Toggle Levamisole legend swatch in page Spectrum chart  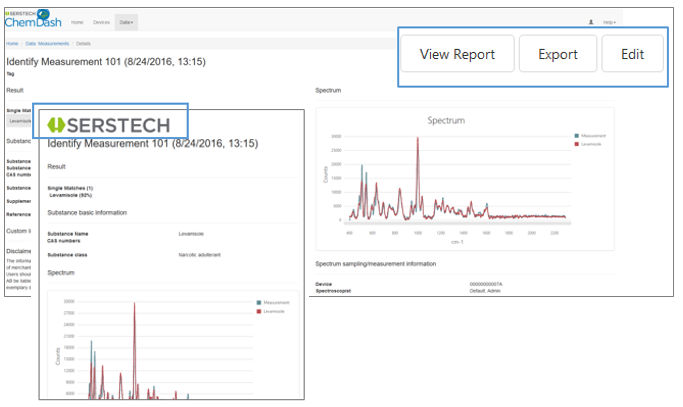pos(577,144)
